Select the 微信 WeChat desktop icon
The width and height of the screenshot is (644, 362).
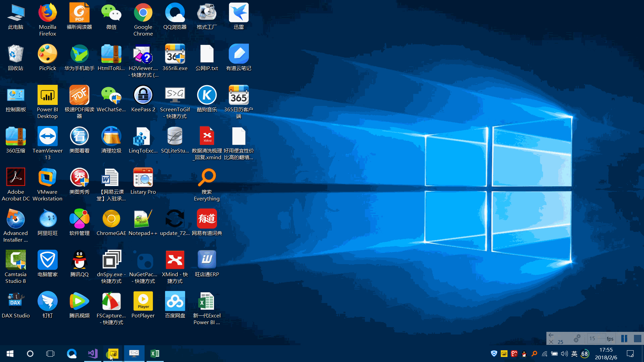pyautogui.click(x=111, y=16)
